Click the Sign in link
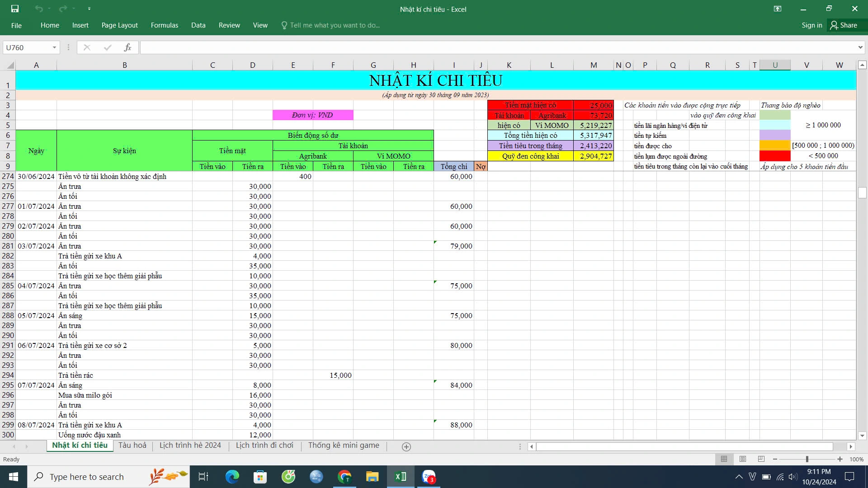The image size is (868, 488). [x=811, y=25]
